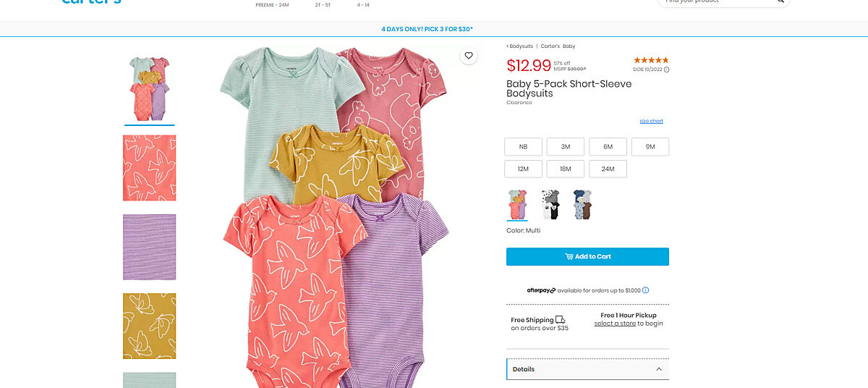Pick the navy and brown color swatch
Viewport: 868px width, 388px height.
tap(582, 204)
